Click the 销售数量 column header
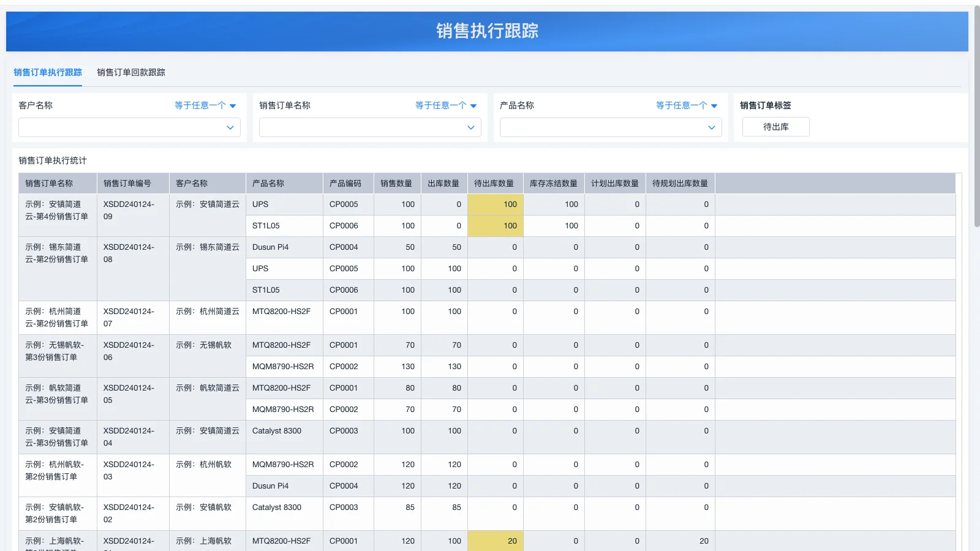Screen dimensions: 980x551 [396, 182]
